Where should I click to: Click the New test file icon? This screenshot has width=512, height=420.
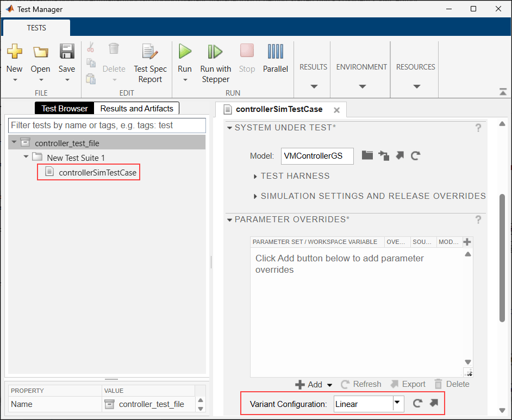(15, 52)
